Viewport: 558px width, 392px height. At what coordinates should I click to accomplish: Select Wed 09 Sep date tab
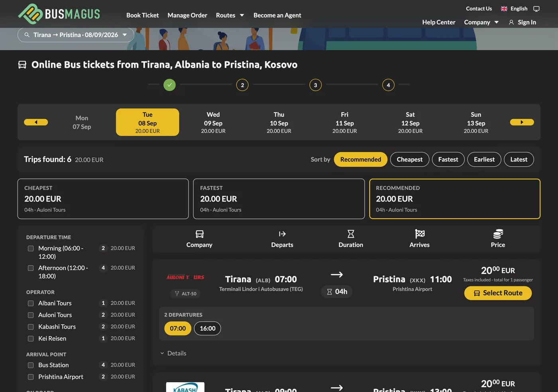213,122
